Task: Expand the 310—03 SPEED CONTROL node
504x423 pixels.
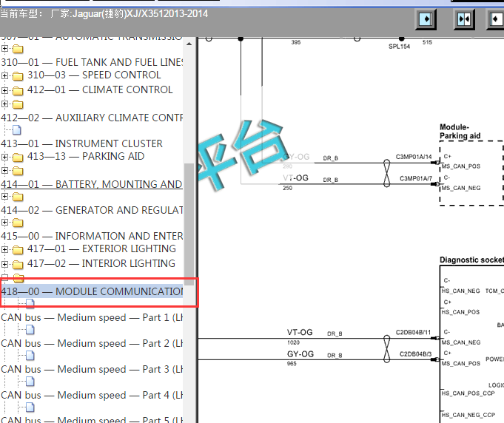Action: tap(4, 75)
